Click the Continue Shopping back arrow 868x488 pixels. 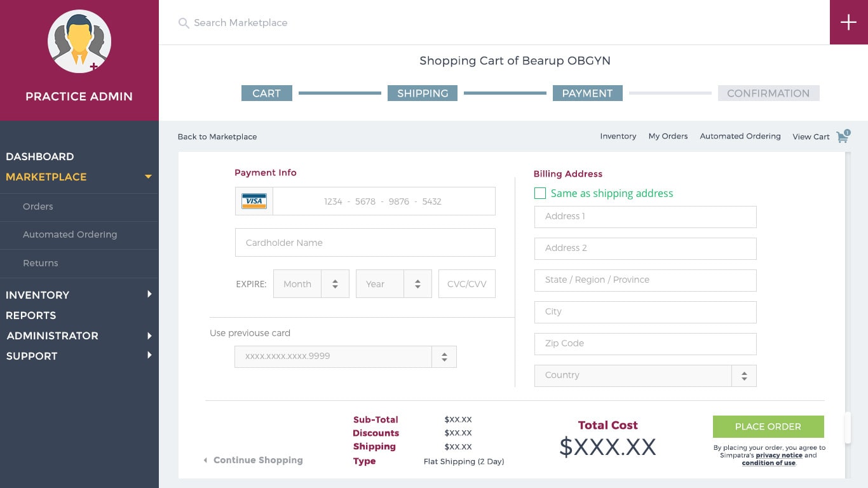205,460
